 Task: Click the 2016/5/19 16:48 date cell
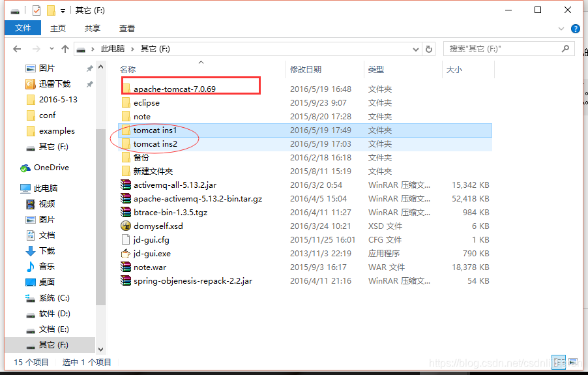click(x=321, y=89)
